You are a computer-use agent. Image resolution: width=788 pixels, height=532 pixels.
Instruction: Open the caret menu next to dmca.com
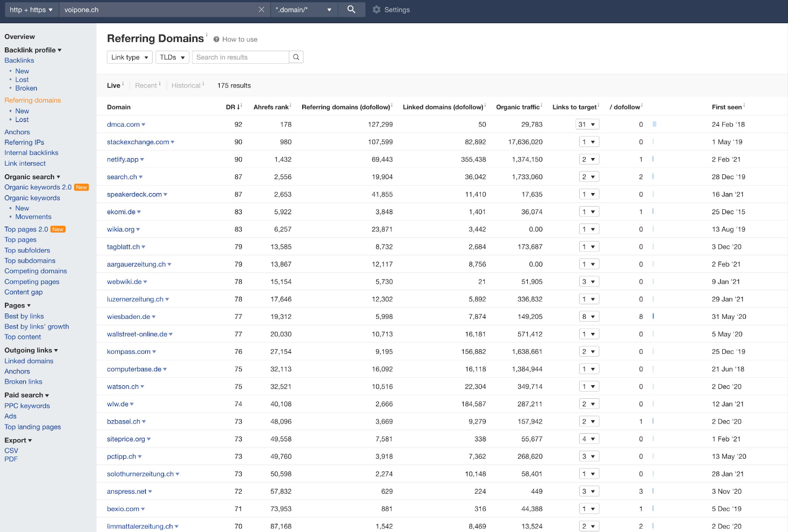point(144,125)
